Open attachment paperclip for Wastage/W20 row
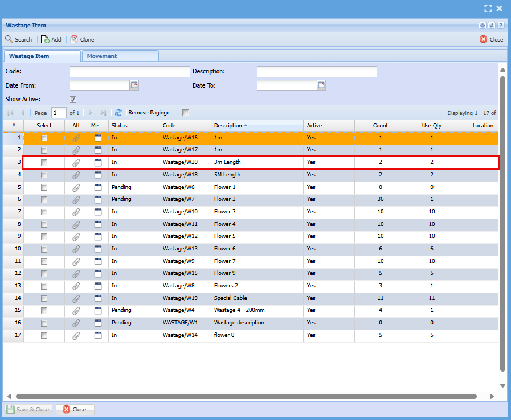This screenshot has width=511, height=420. (76, 163)
